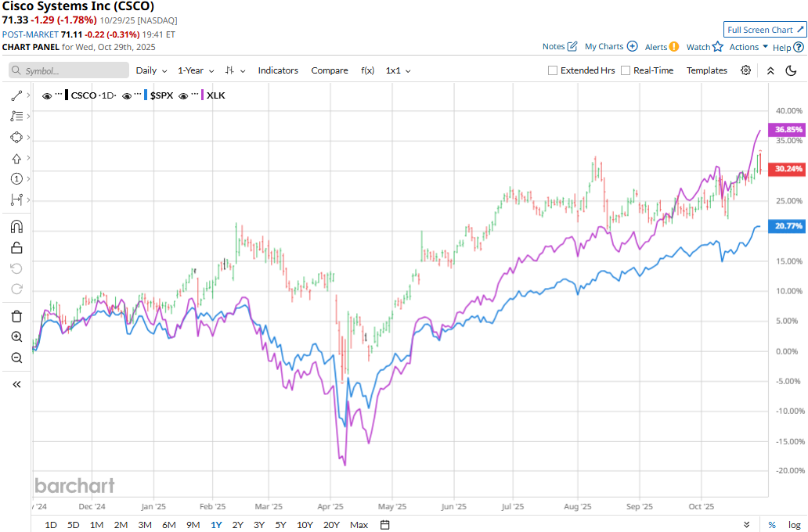This screenshot has width=808, height=532.
Task: Switch to dark mode moon icon
Action: pyautogui.click(x=791, y=70)
